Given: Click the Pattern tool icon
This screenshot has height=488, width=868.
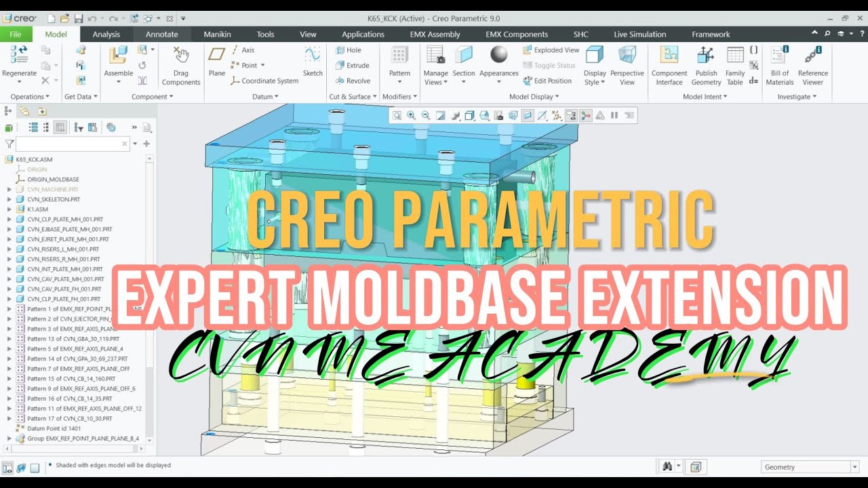Looking at the screenshot, I should (x=399, y=56).
